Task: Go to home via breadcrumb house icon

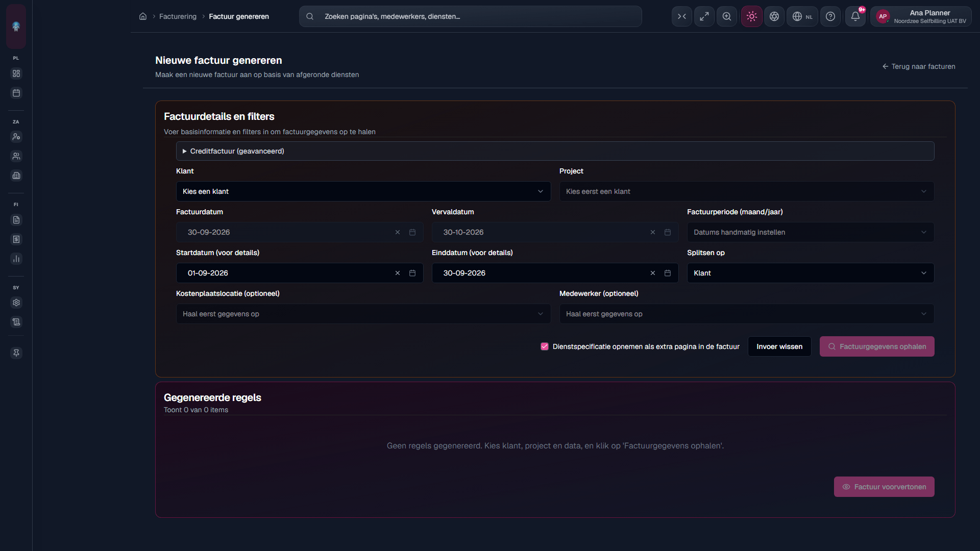Action: point(143,16)
